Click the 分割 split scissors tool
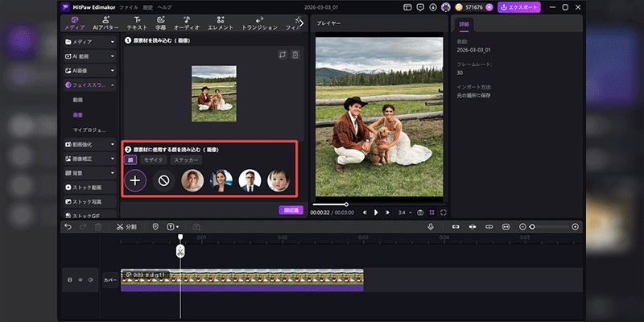644x322 pixels. point(126,227)
